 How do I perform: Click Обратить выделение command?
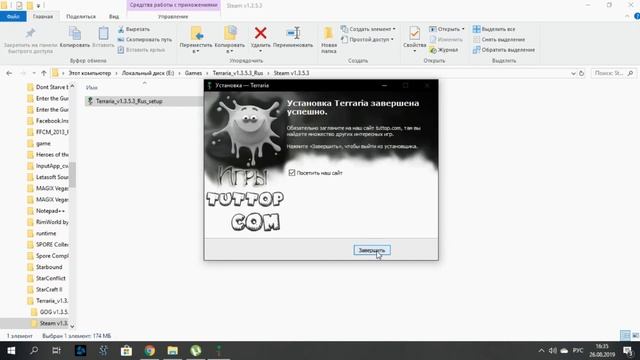click(x=504, y=50)
